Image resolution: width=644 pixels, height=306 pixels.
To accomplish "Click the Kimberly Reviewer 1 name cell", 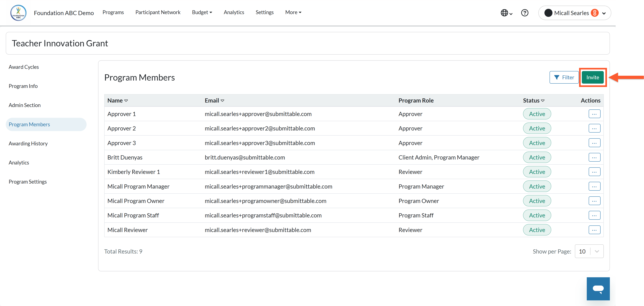I will 134,172.
